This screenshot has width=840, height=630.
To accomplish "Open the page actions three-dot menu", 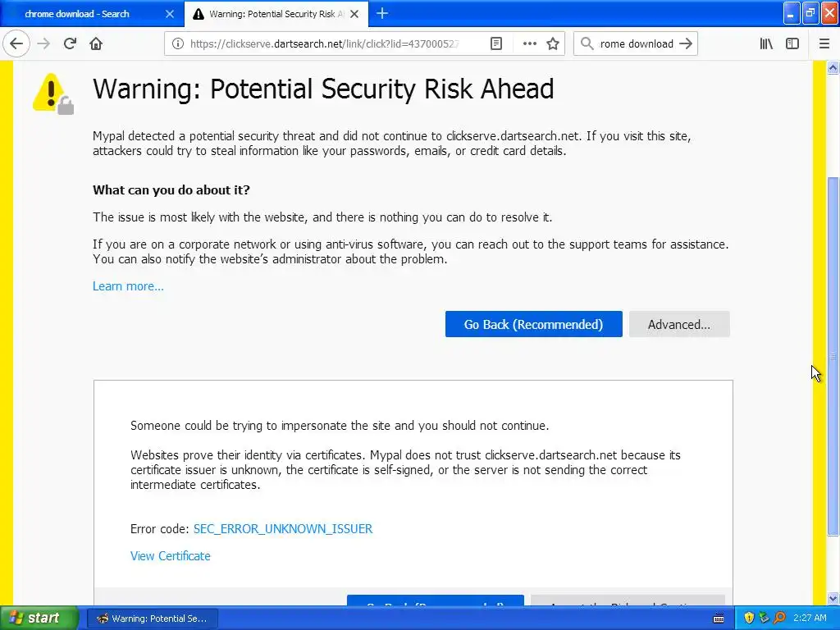I will click(x=529, y=43).
